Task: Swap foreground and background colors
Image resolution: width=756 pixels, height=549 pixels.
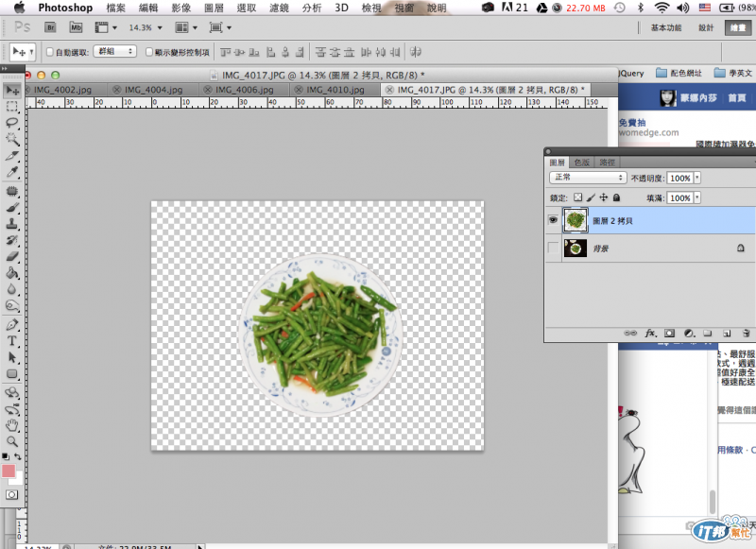Action: [17, 456]
